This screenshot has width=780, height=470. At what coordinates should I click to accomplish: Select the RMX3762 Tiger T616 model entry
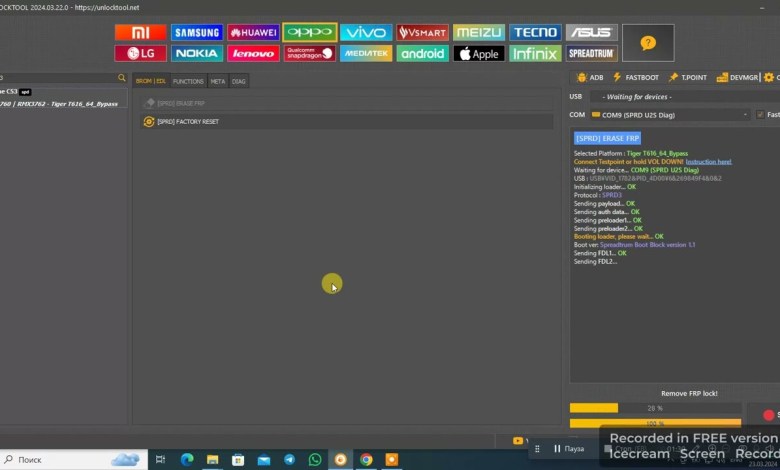click(62, 103)
